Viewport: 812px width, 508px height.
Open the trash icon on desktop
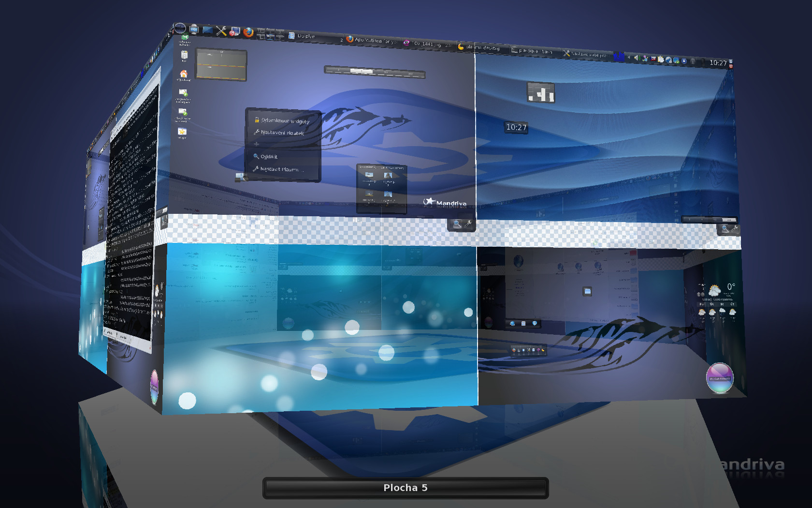184,55
